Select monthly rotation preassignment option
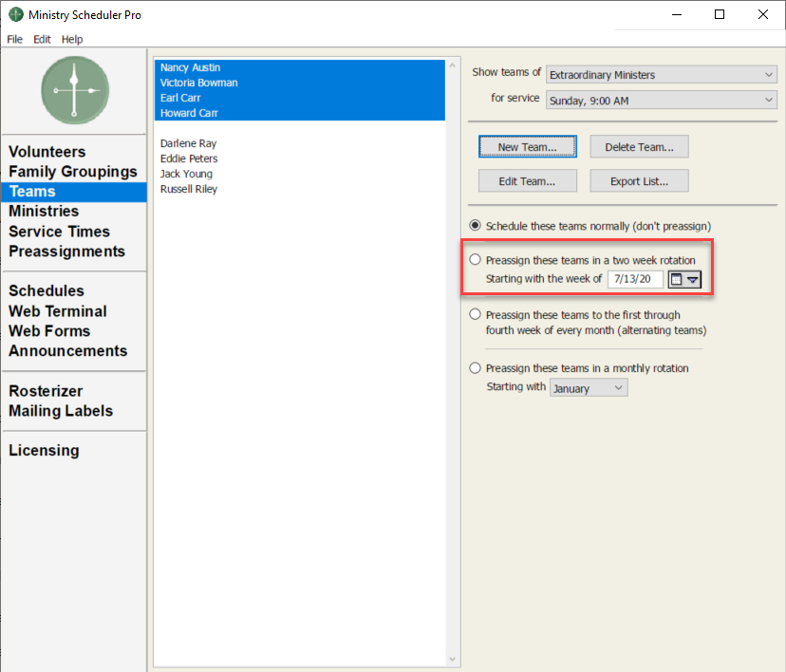The image size is (786, 672). (476, 368)
